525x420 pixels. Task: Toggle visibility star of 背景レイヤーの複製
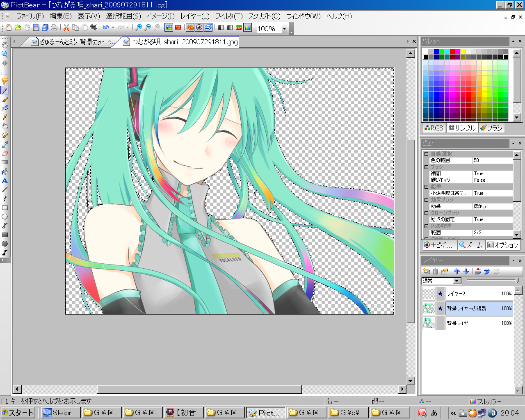pos(441,308)
